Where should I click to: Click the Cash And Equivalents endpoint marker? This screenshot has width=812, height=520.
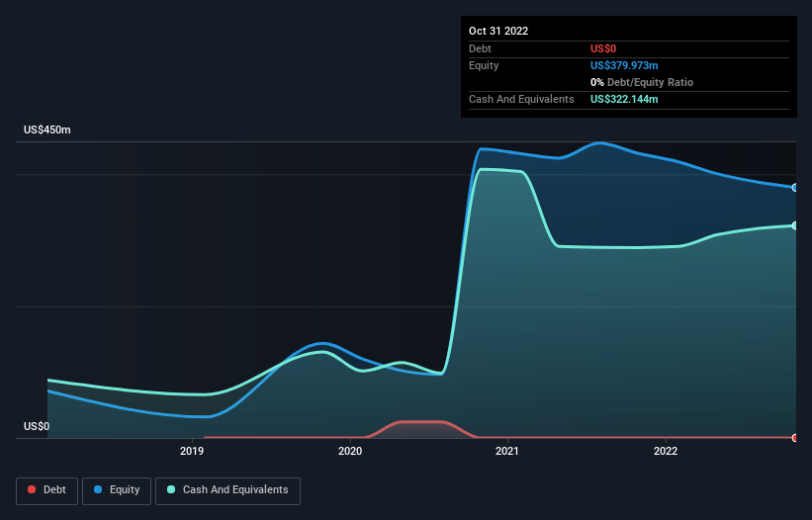pos(795,225)
